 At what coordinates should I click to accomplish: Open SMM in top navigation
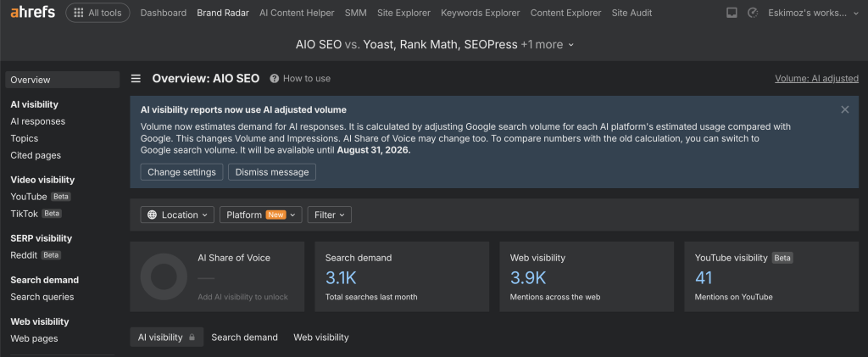pyautogui.click(x=355, y=13)
